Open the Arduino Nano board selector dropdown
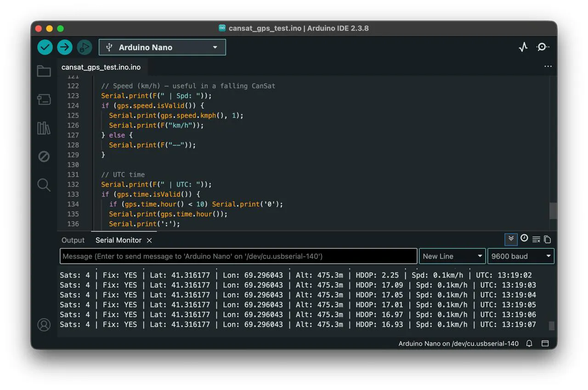588x390 pixels. click(x=162, y=47)
